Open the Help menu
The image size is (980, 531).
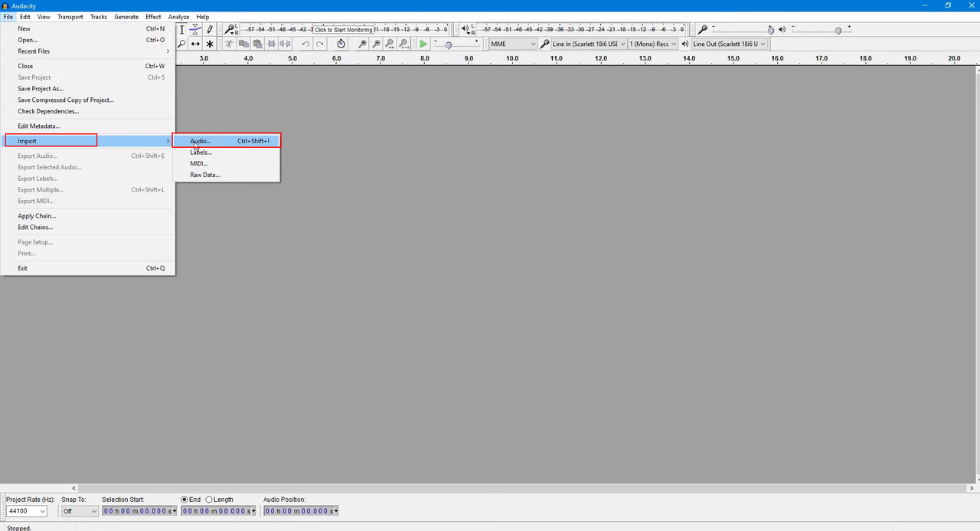[202, 17]
